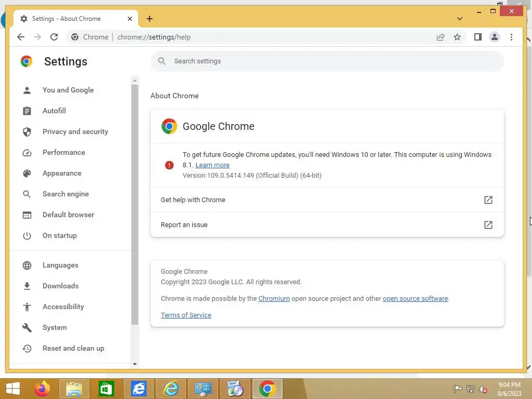
Task: Open a new tab with plus button
Action: tap(149, 19)
